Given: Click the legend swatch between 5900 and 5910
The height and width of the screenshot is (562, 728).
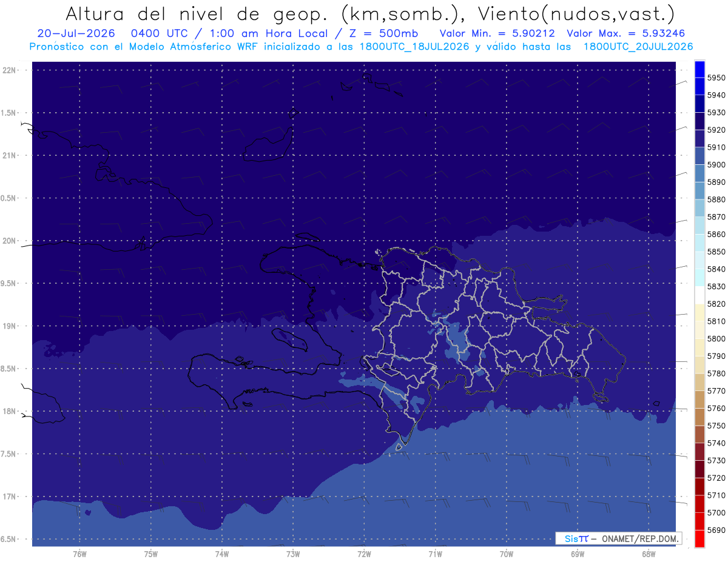Looking at the screenshot, I should [x=699, y=156].
